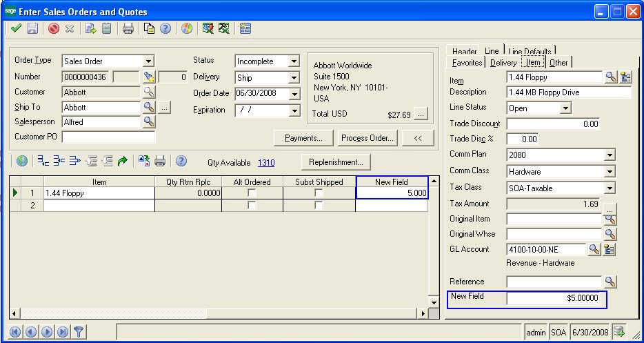The image size is (644, 343).
Task: Click the Print icon in the top toolbar
Action: point(128,28)
